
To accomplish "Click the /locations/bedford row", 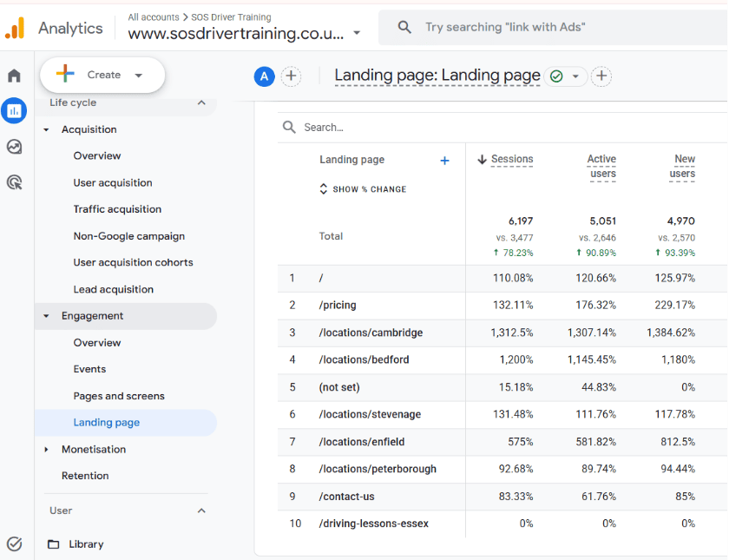I will click(x=502, y=359).
